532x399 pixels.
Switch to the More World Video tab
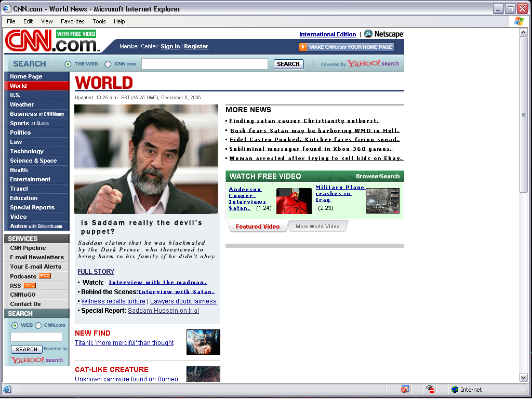tap(317, 227)
